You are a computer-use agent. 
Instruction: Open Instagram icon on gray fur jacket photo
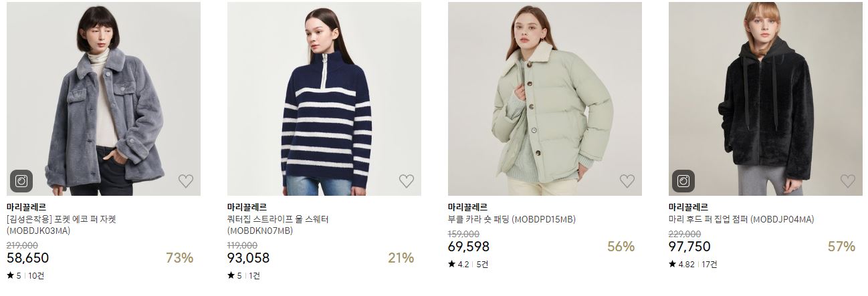pos(21,181)
